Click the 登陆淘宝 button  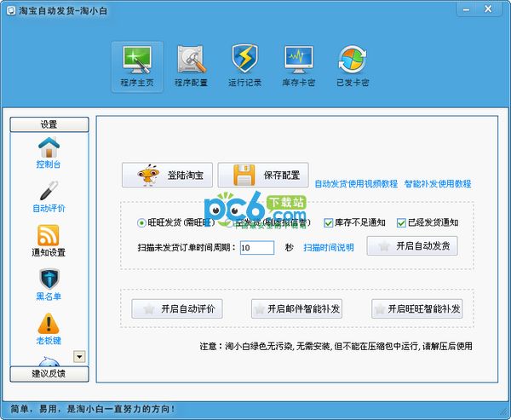pyautogui.click(x=167, y=175)
